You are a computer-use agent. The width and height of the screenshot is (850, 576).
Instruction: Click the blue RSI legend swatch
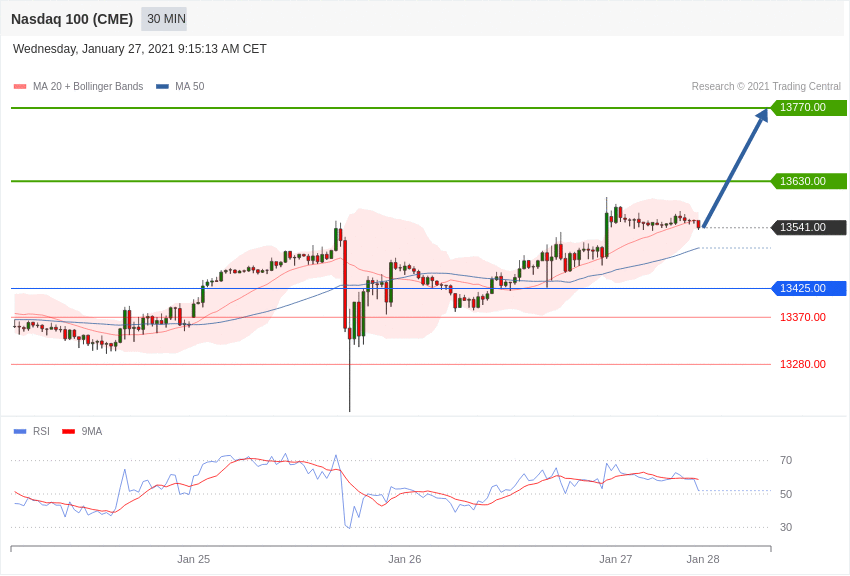pyautogui.click(x=20, y=431)
